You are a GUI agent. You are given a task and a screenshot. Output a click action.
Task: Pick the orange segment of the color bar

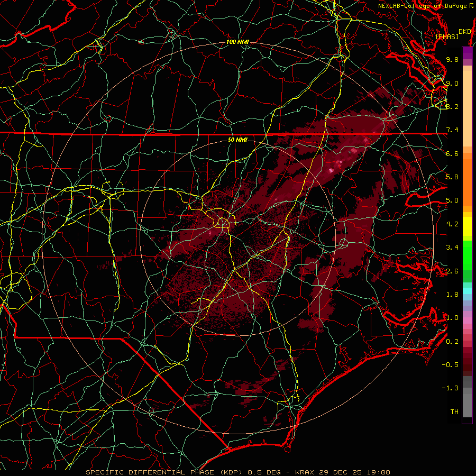[x=467, y=182]
